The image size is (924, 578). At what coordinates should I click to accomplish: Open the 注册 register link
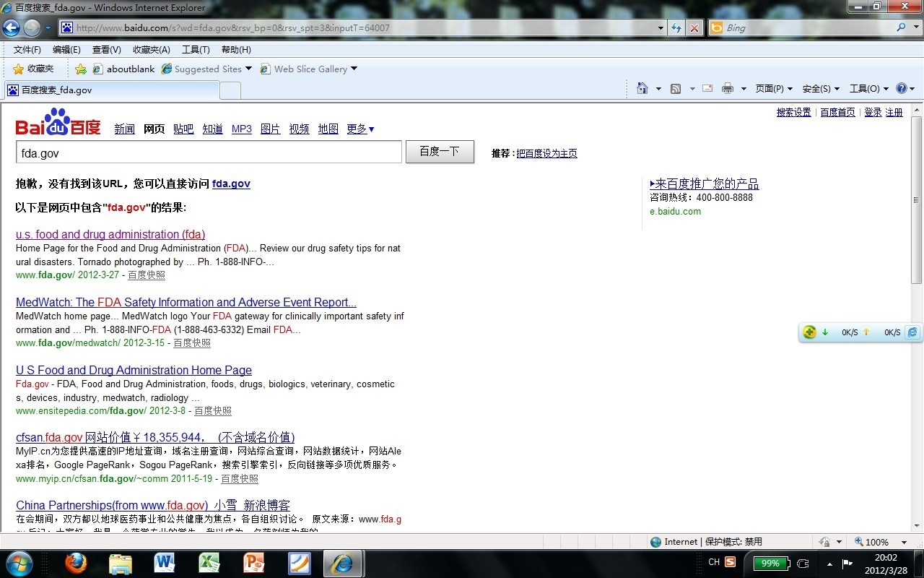(x=894, y=112)
